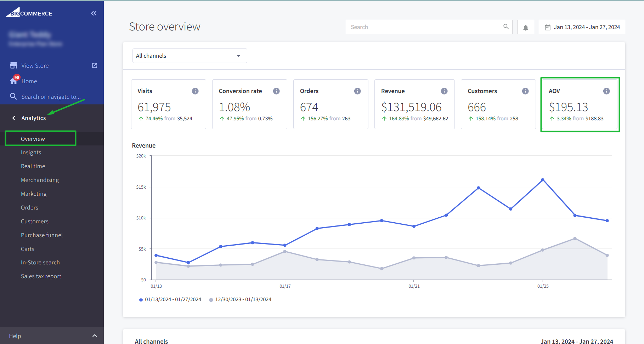Screen dimensions: 644x344
Task: Open the All channels dropdown
Action: click(190, 56)
